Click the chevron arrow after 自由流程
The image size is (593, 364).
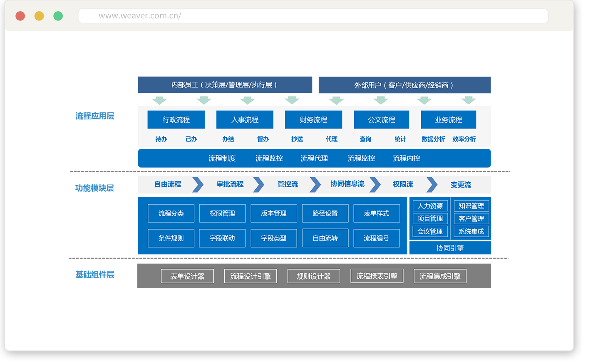[x=198, y=185]
